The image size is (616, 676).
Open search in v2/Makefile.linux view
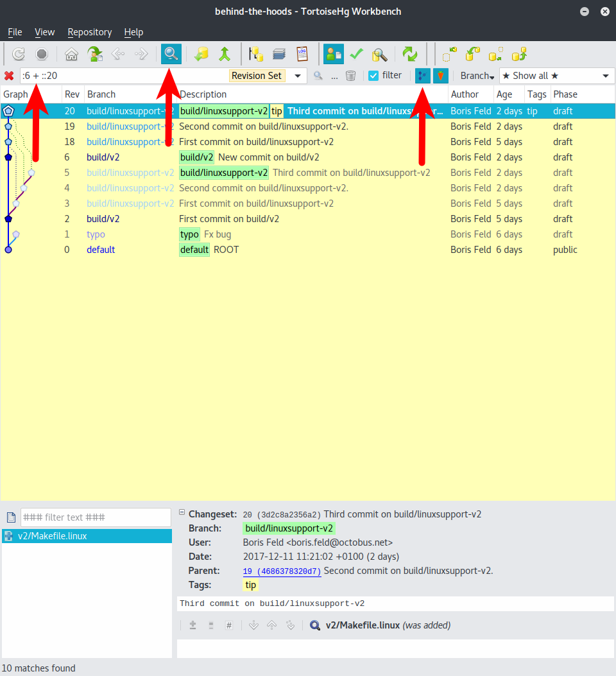click(315, 625)
